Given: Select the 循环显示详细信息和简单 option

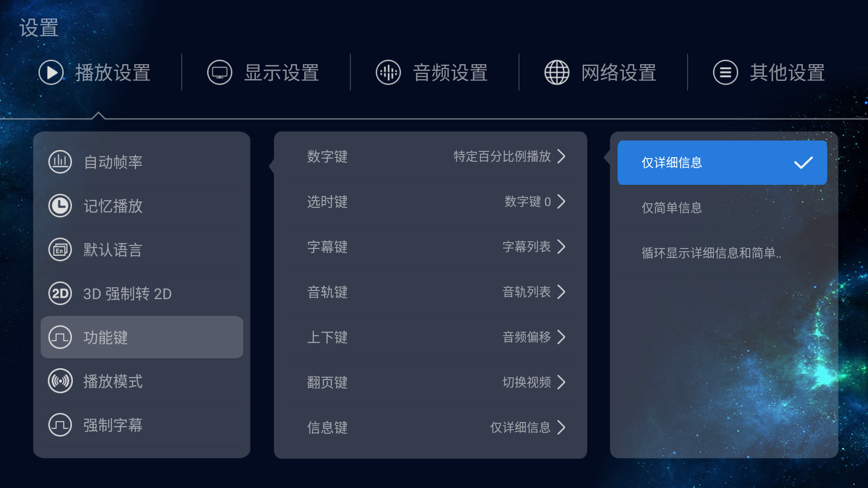Looking at the screenshot, I should point(722,253).
